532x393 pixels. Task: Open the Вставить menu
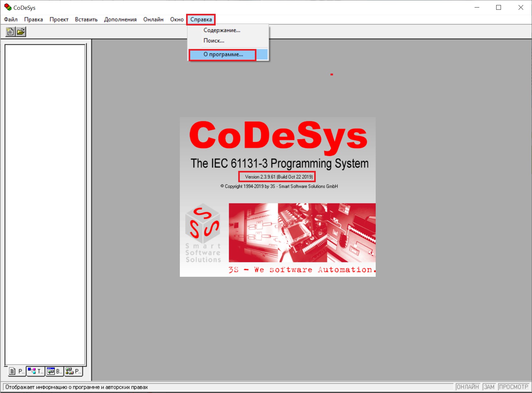tap(86, 19)
